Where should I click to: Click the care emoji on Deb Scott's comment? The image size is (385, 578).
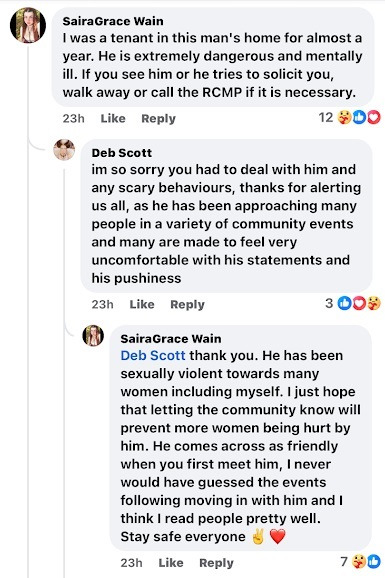(373, 303)
